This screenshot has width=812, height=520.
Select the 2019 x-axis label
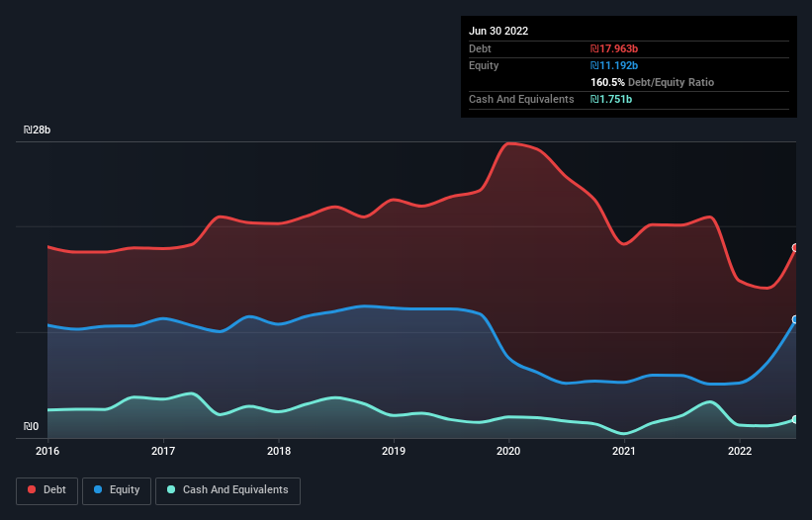pos(394,451)
